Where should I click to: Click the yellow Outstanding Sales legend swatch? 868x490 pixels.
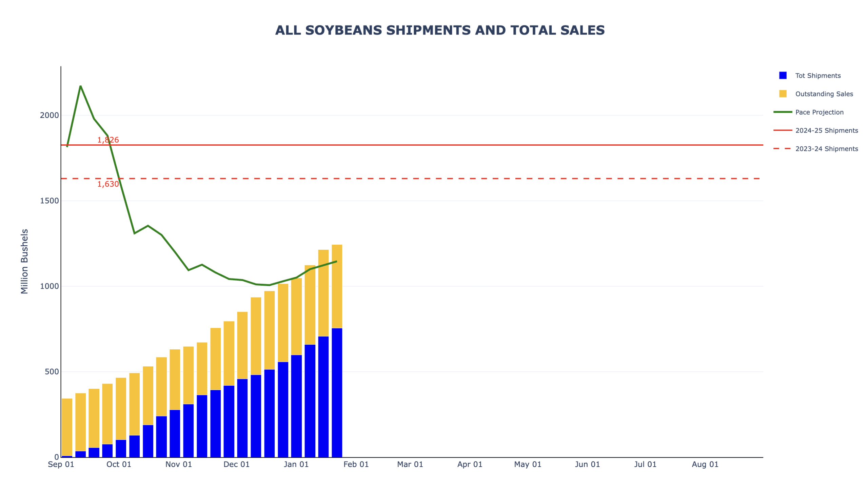click(782, 94)
